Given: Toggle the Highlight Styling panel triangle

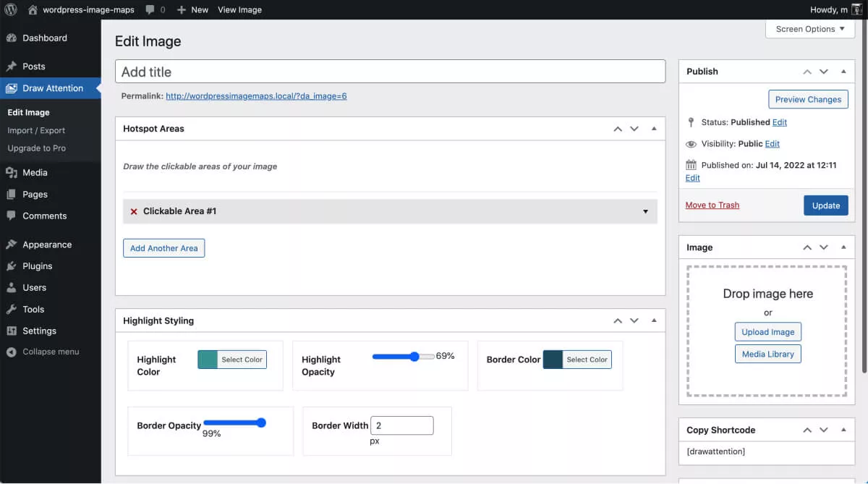Looking at the screenshot, I should click(654, 320).
